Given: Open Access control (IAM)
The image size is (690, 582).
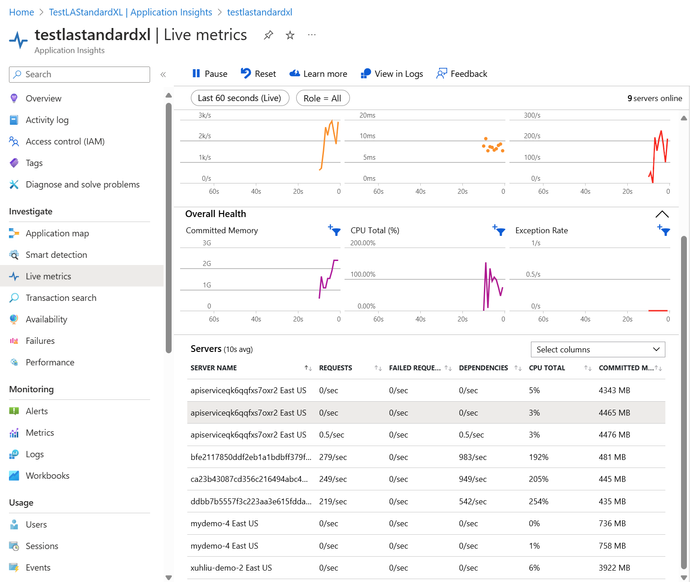Looking at the screenshot, I should coord(81,142).
